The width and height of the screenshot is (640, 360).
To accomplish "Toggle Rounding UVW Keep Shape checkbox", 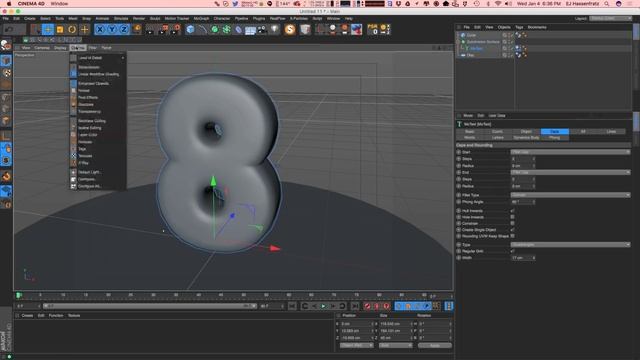I will coord(513,236).
